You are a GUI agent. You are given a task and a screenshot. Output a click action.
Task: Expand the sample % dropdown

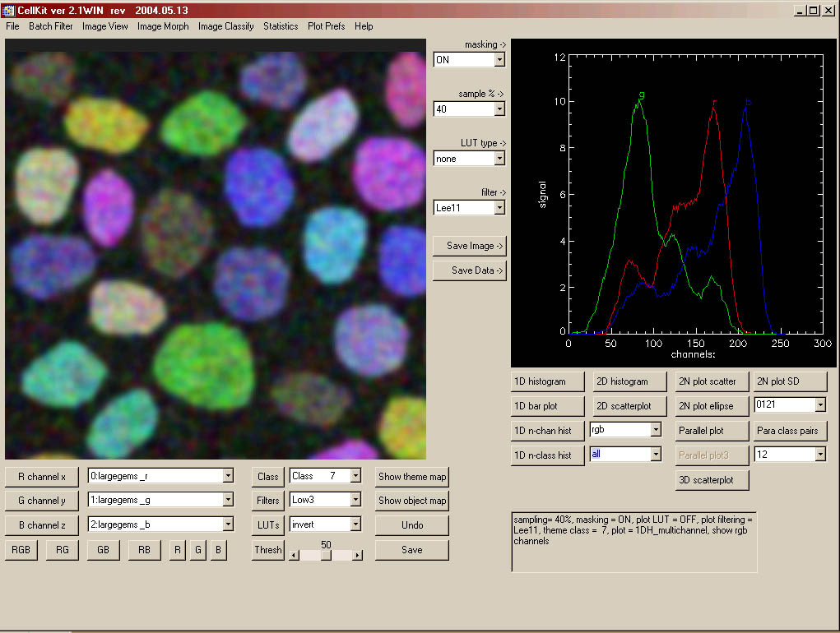(499, 109)
